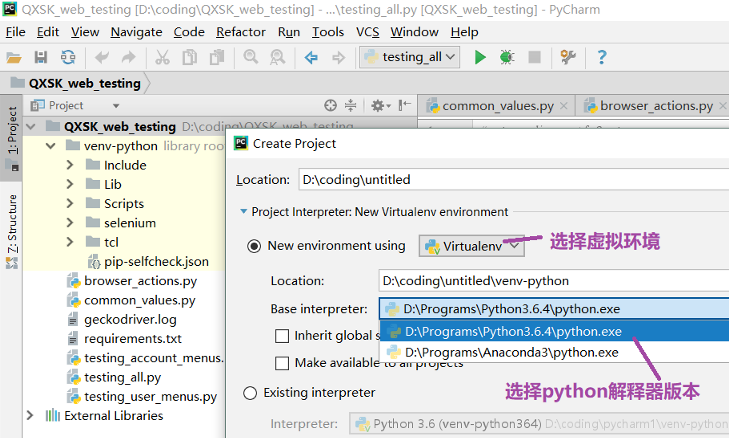Click the Favorites icon under the Structure tab
Image resolution: width=729 pixels, height=438 pixels.
(x=12, y=264)
